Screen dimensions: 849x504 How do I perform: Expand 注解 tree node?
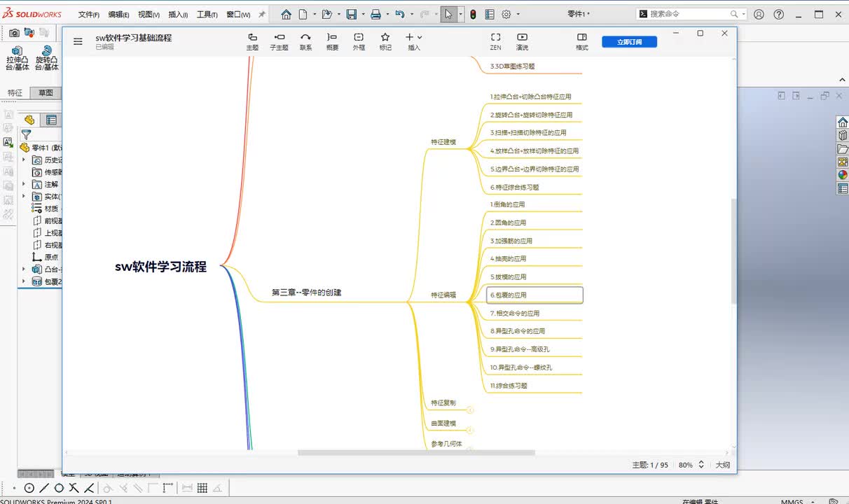point(24,184)
